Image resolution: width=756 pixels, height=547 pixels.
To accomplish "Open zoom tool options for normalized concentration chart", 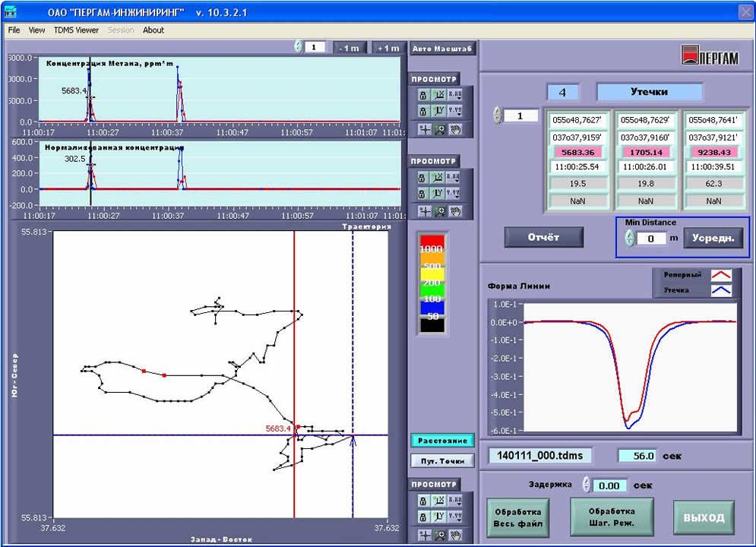I will point(440,211).
